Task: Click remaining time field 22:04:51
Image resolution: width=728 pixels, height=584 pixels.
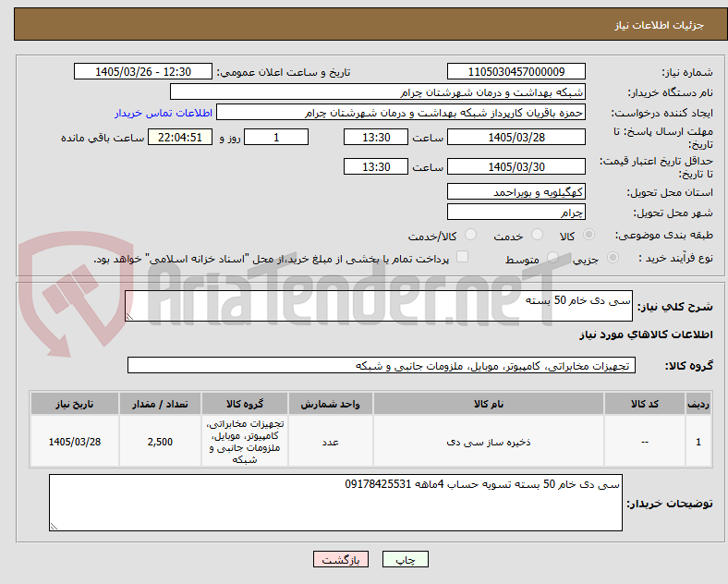Action: [180, 137]
